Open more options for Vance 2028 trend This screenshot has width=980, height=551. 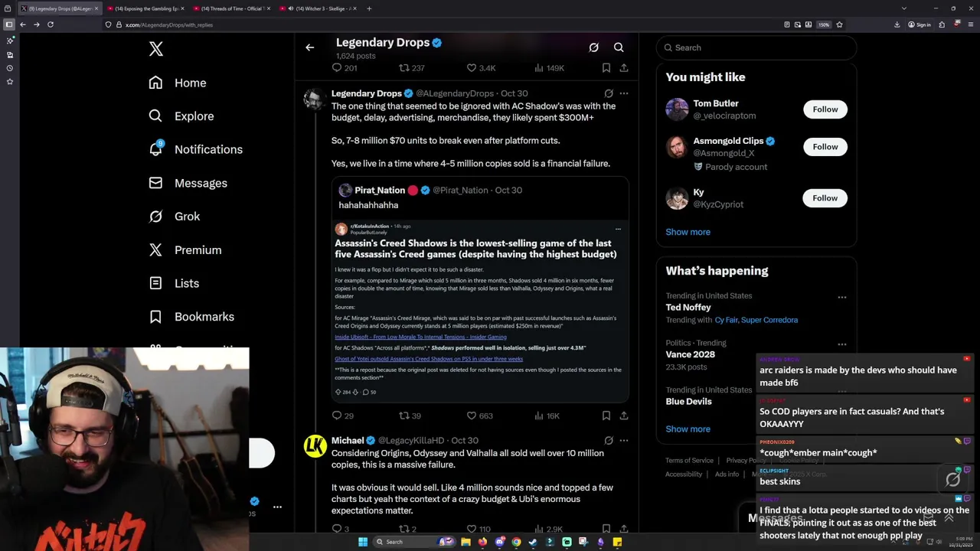click(x=841, y=344)
